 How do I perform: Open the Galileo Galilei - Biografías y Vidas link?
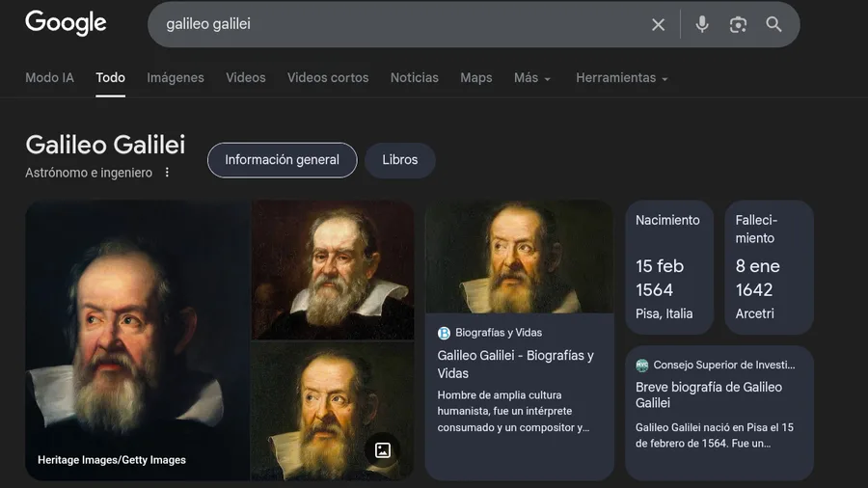pyautogui.click(x=515, y=364)
